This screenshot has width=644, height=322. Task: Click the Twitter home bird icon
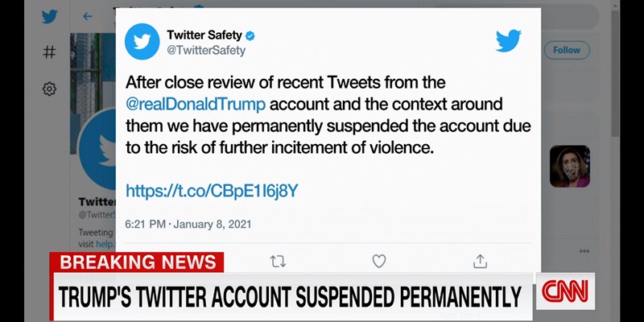pos(50,17)
